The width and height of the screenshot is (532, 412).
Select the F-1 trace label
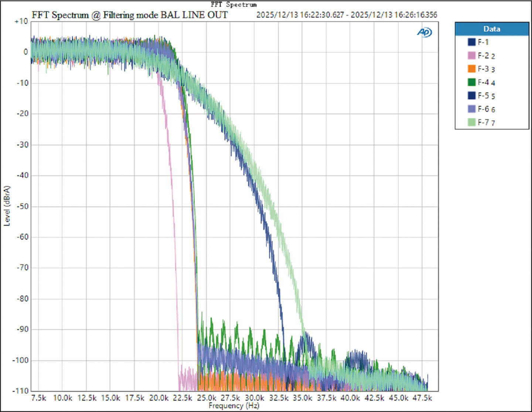coord(483,42)
